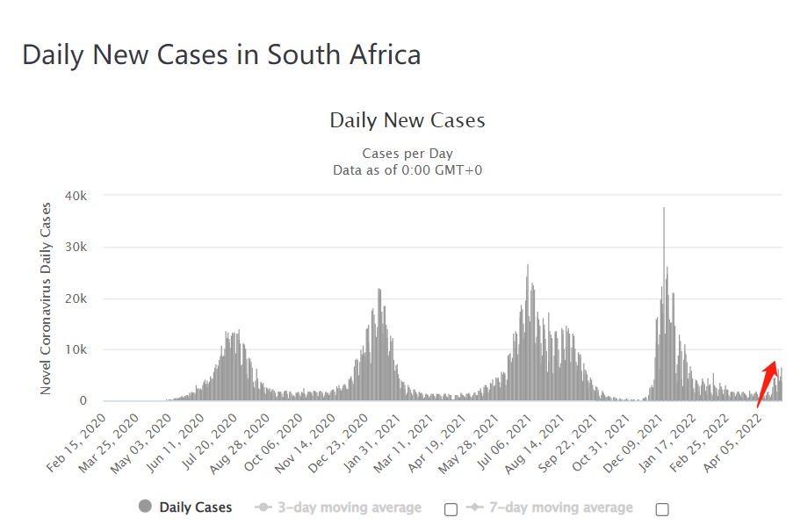Click the gray Daily Cases legend circle
793x532 pixels.
[x=146, y=507]
